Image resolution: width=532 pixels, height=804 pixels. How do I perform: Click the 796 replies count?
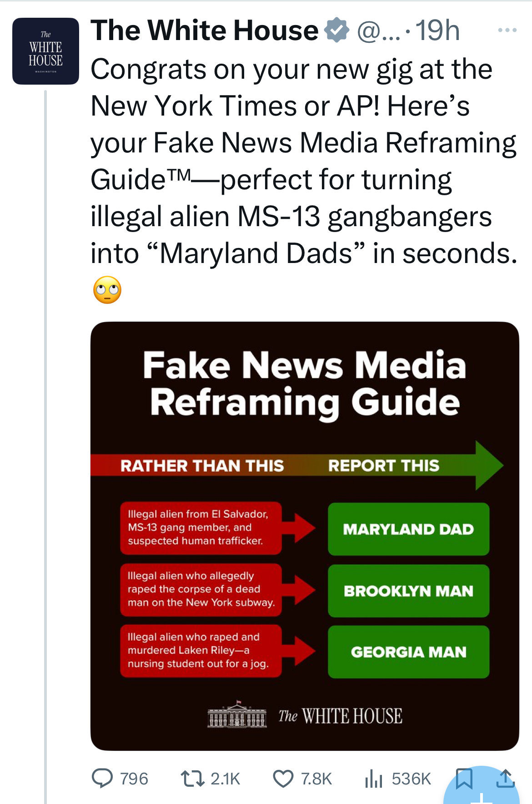pyautogui.click(x=132, y=779)
